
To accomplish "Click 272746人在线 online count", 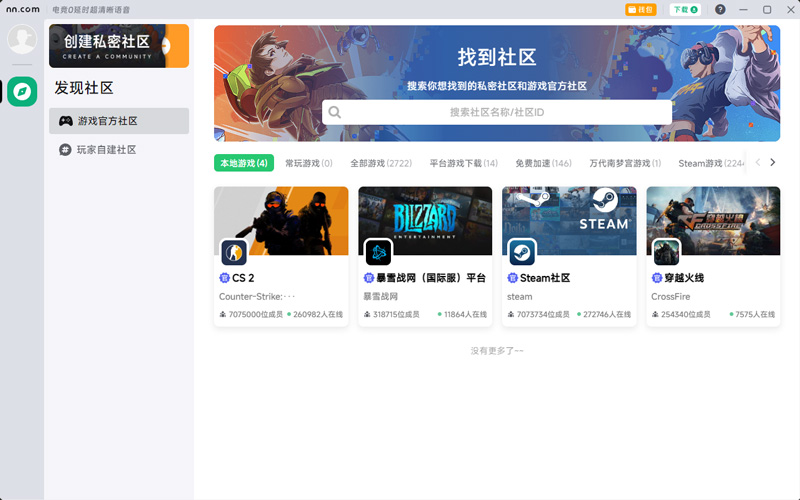I will click(607, 314).
